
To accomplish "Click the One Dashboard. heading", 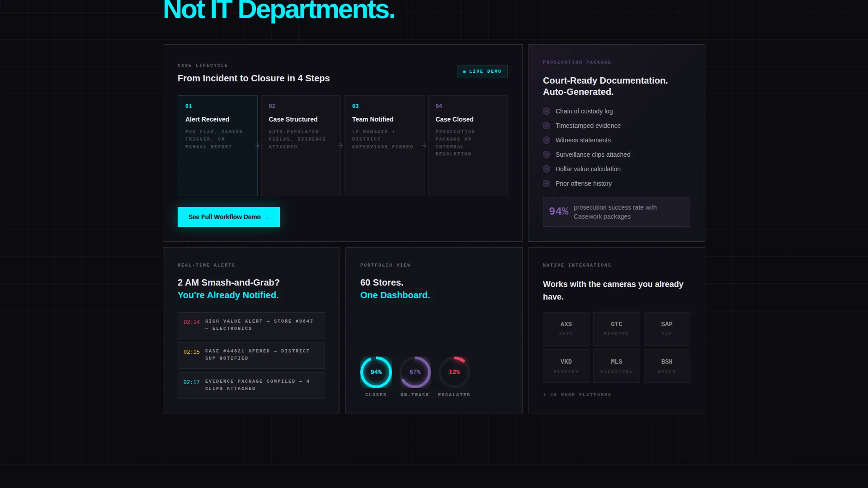I will (395, 295).
